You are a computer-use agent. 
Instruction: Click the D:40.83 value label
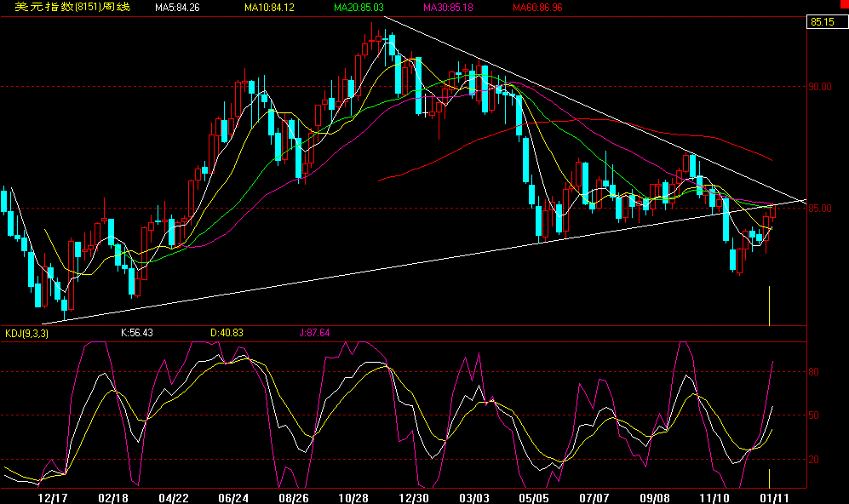click(227, 332)
